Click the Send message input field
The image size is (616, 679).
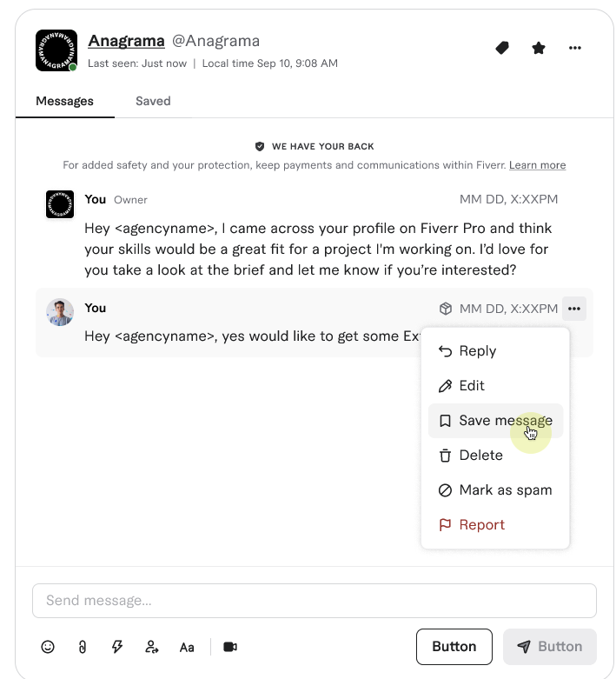tap(314, 601)
